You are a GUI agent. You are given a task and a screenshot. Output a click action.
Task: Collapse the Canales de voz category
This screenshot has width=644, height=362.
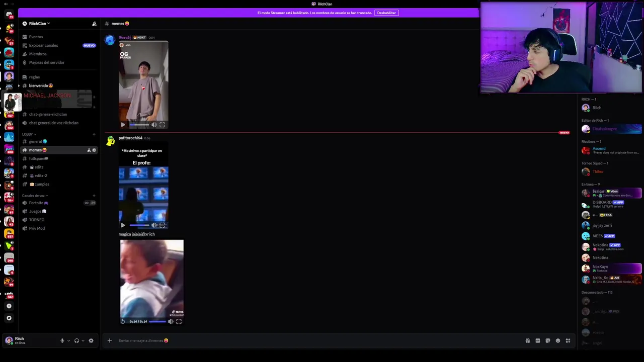click(x=35, y=196)
